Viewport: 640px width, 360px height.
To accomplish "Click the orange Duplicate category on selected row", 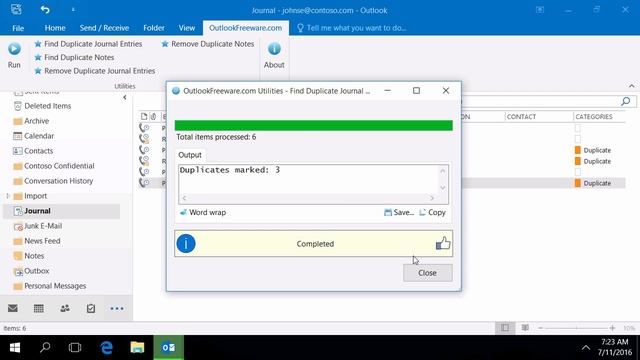I will click(593, 183).
